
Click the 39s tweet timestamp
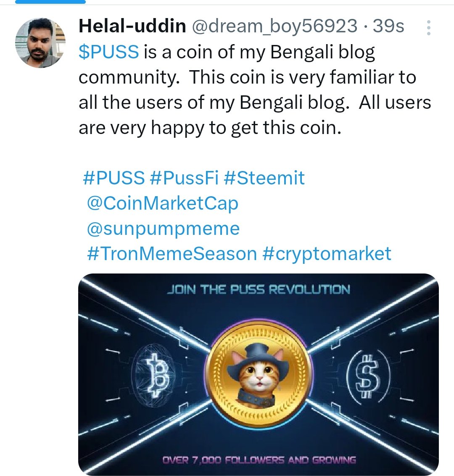click(388, 26)
